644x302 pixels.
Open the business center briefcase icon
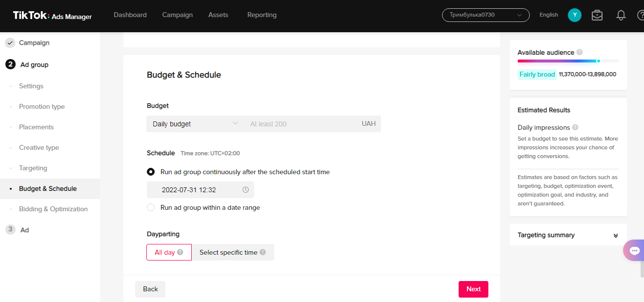597,15
